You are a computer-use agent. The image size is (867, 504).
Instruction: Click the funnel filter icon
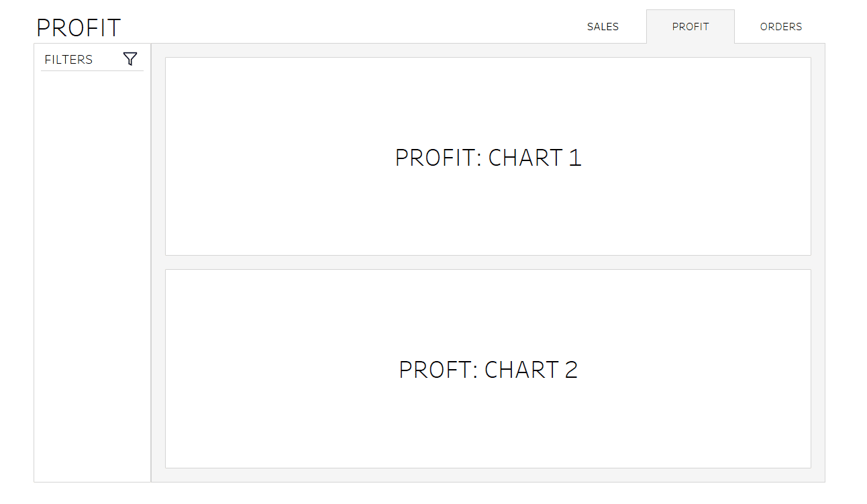pyautogui.click(x=130, y=59)
